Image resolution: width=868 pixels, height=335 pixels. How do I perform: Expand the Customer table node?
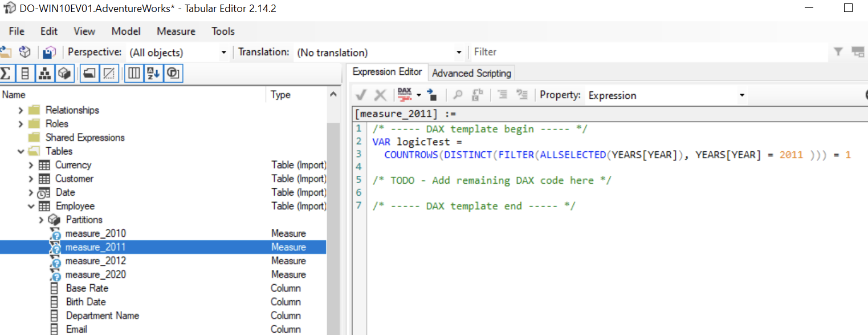31,178
